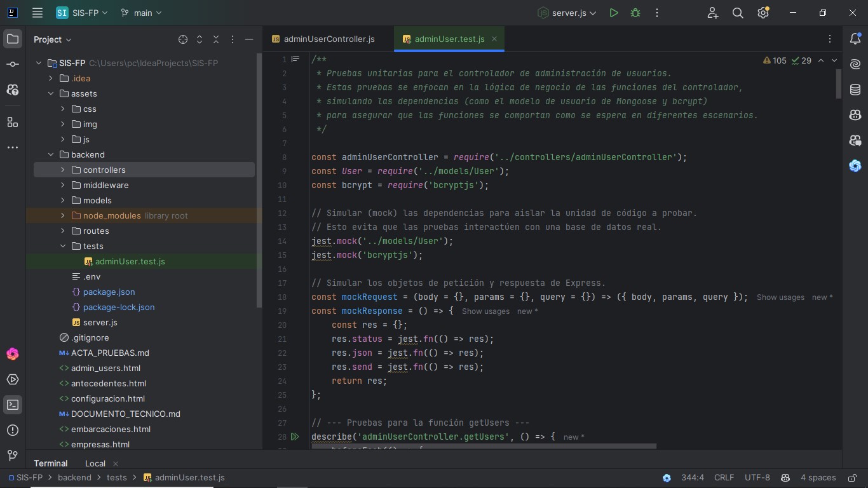This screenshot has height=488, width=868.
Task: Click tests in breadcrumb path
Action: [x=116, y=477]
